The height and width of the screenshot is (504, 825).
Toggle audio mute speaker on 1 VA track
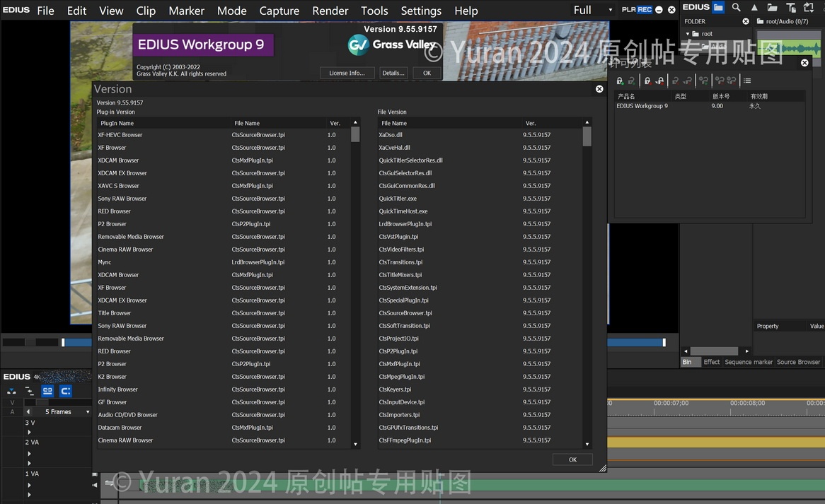pos(95,485)
